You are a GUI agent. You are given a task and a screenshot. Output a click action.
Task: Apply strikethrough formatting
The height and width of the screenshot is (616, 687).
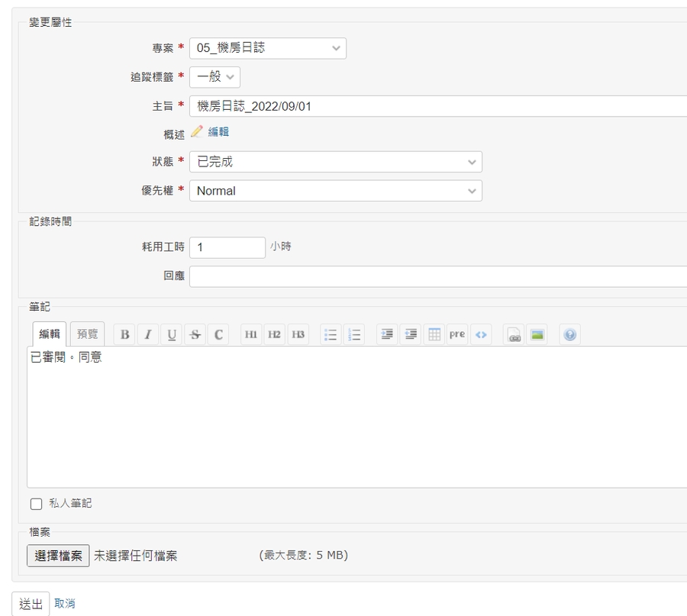(x=195, y=334)
